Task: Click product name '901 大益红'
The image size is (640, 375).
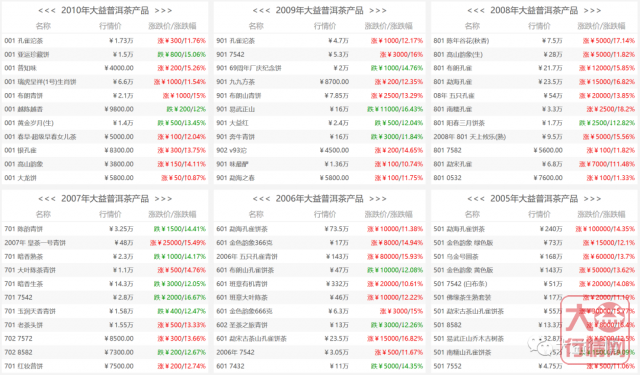Action: pyautogui.click(x=232, y=123)
